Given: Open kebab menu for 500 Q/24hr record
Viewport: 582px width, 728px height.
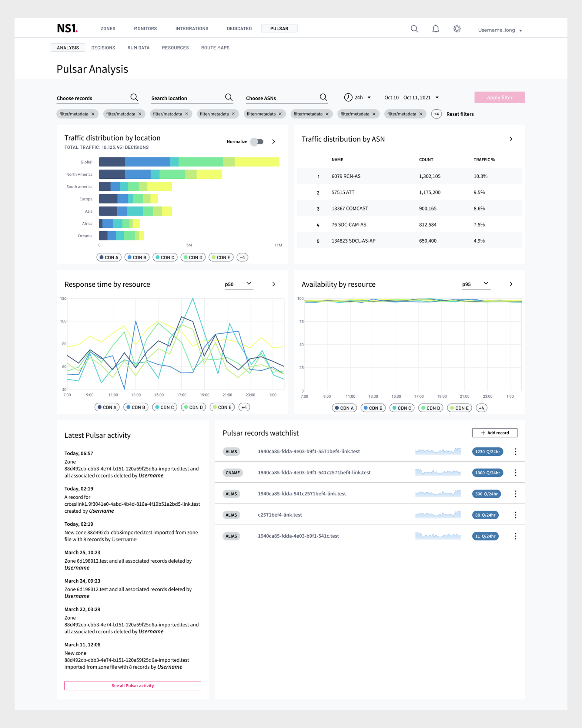Looking at the screenshot, I should pos(516,494).
